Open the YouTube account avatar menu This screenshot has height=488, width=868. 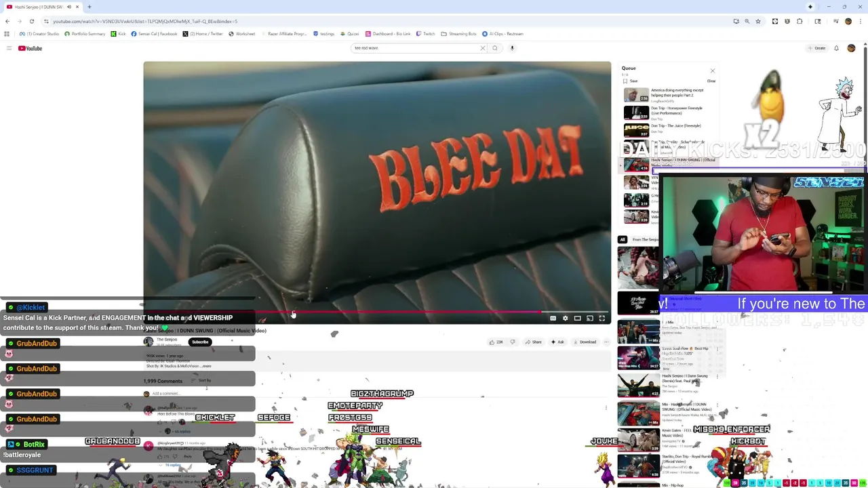(851, 48)
